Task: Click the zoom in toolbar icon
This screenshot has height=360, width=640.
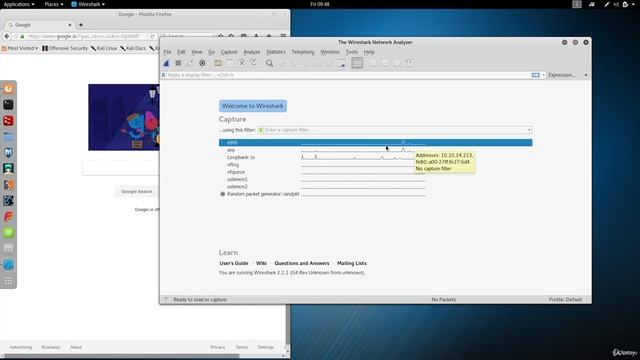Action: [373, 63]
